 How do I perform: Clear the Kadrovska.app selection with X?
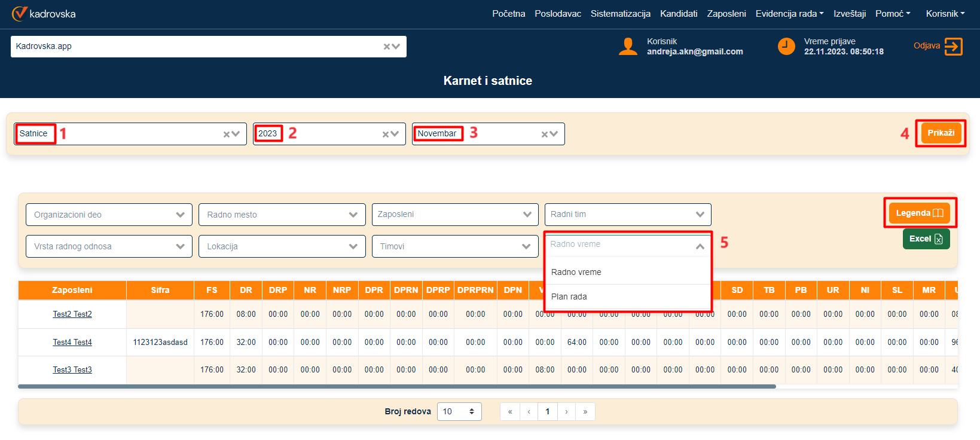[387, 47]
